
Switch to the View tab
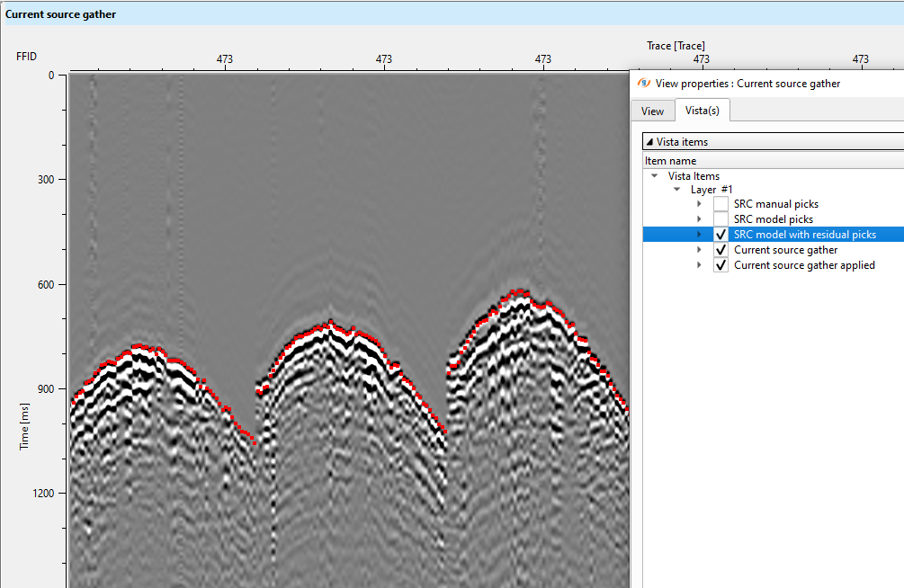point(652,111)
